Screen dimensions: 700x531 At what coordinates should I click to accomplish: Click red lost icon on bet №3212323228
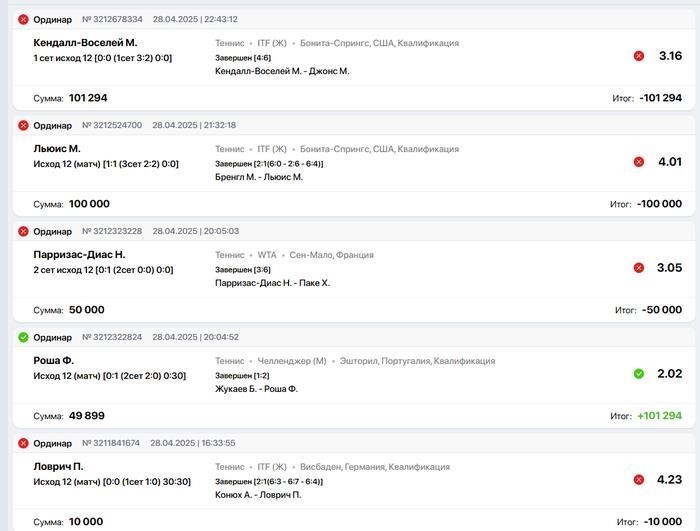click(x=23, y=231)
